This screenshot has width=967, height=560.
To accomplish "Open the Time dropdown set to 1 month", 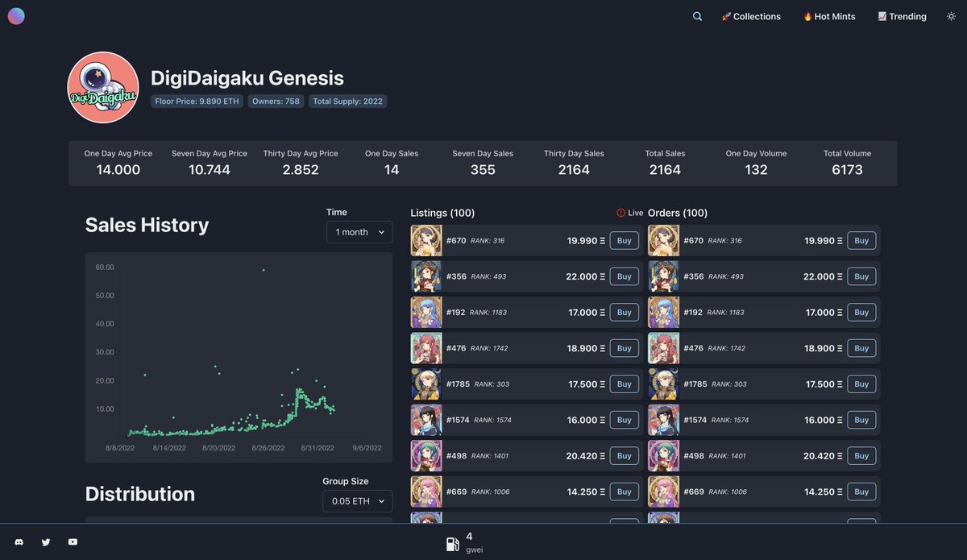I will click(x=359, y=231).
